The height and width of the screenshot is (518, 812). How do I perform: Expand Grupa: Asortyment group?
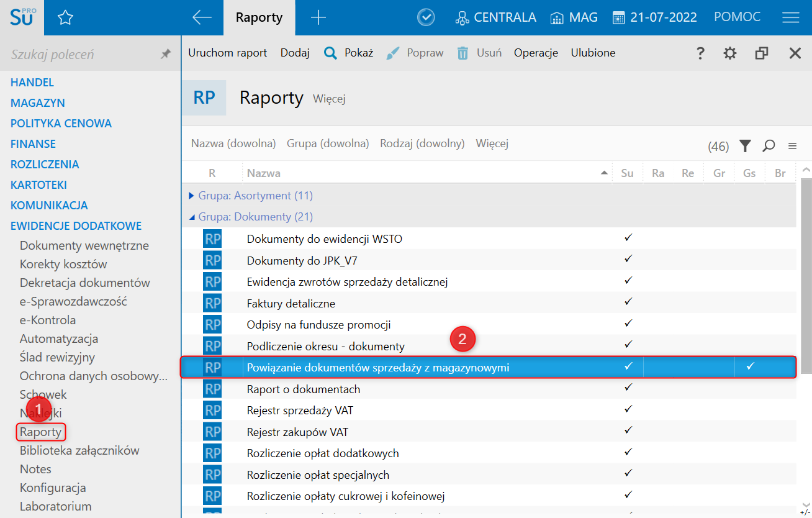[x=191, y=196]
